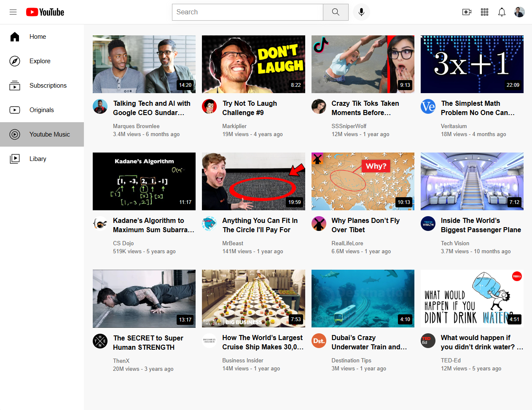Open RealLifeLore channel avatar
532x410 pixels.
click(x=319, y=224)
